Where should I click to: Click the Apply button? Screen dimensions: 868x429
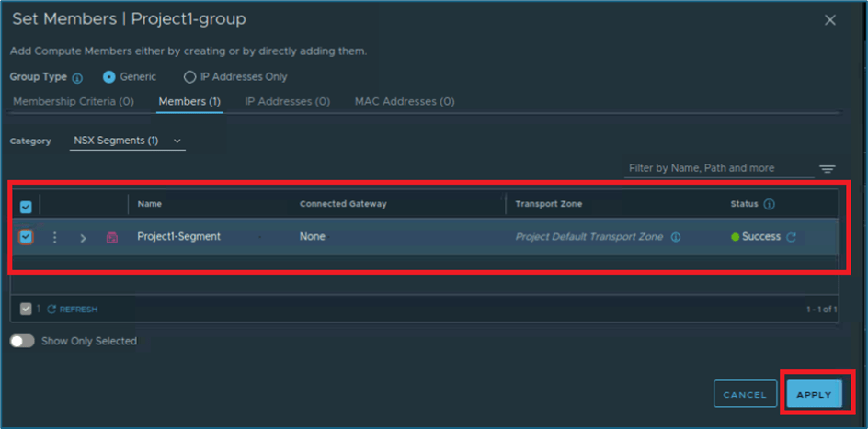pos(814,394)
